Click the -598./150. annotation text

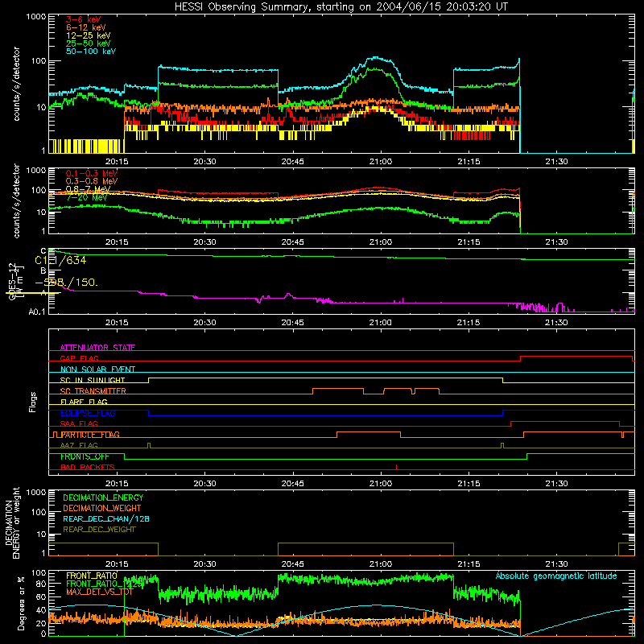point(67,283)
